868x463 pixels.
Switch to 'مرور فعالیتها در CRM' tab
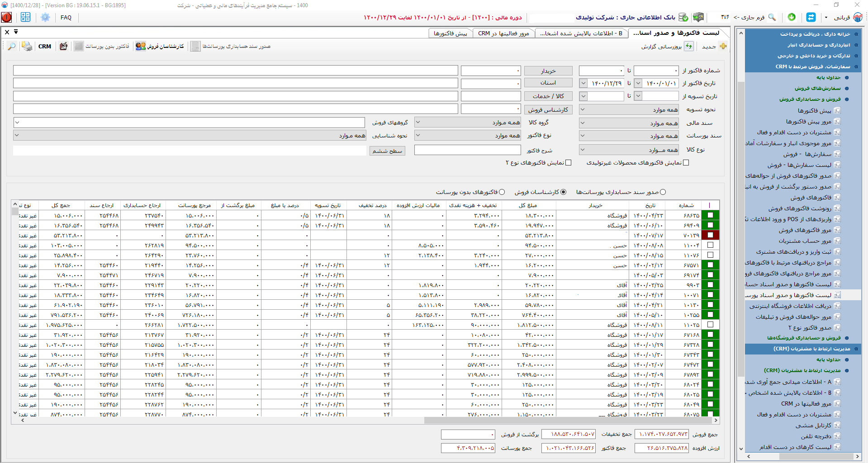click(503, 33)
